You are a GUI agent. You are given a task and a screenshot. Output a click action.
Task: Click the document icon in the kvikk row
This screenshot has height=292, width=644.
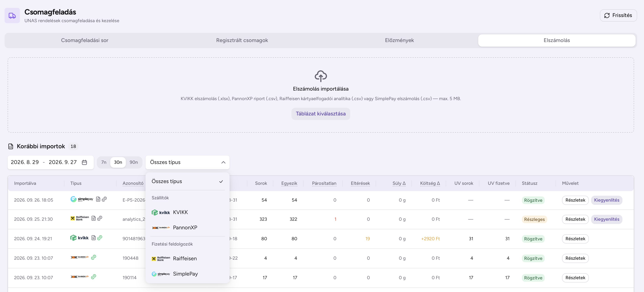[x=94, y=238]
